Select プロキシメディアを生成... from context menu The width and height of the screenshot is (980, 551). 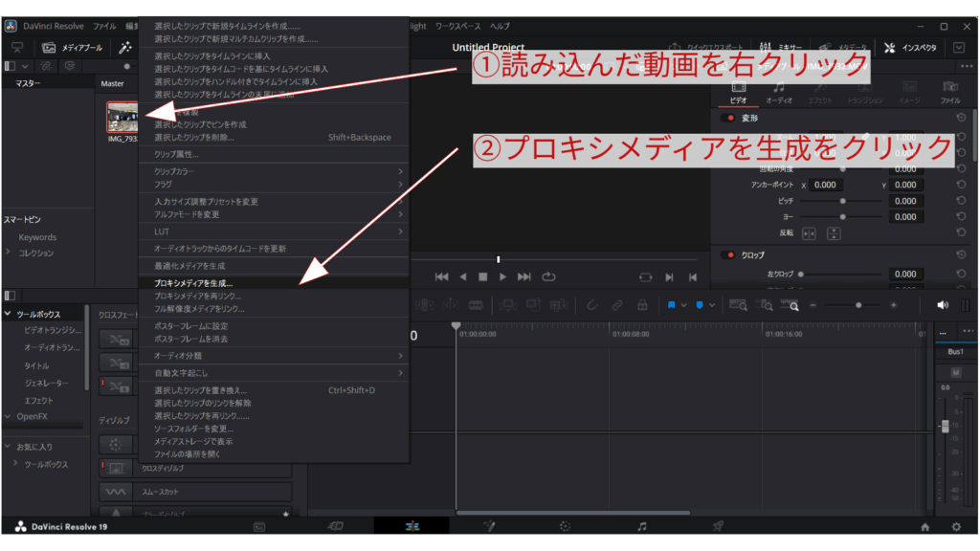[274, 283]
